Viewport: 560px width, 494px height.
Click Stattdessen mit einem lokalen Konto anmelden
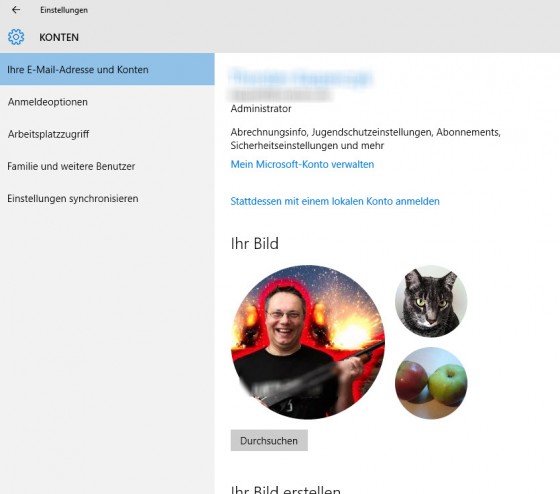[335, 201]
